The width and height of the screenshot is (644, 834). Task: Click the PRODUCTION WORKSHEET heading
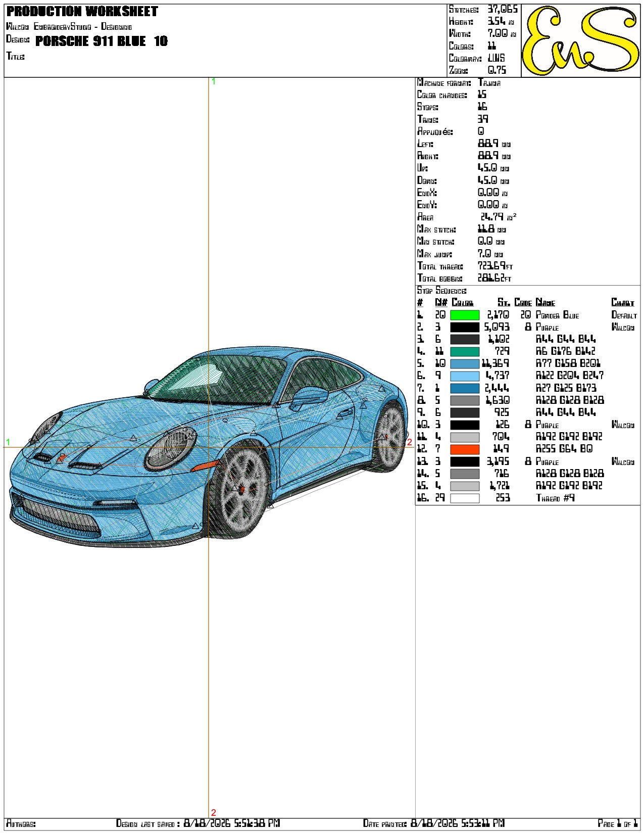pyautogui.click(x=82, y=11)
